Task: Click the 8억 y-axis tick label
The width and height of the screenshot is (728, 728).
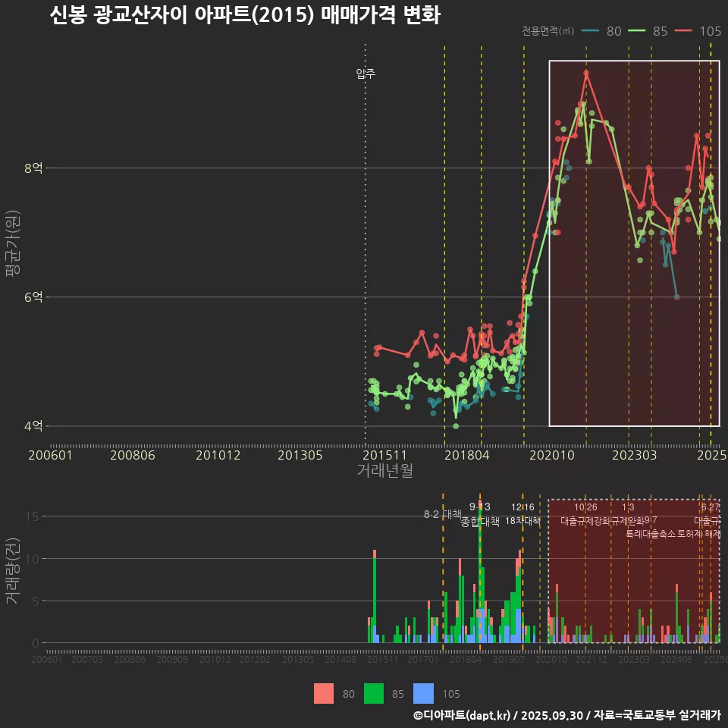Action: coord(33,168)
